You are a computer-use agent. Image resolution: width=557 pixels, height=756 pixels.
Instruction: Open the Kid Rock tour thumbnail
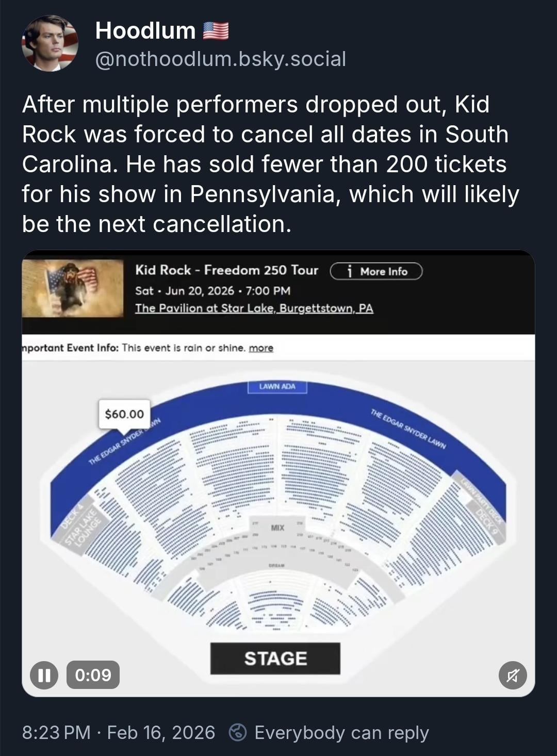[x=73, y=288]
